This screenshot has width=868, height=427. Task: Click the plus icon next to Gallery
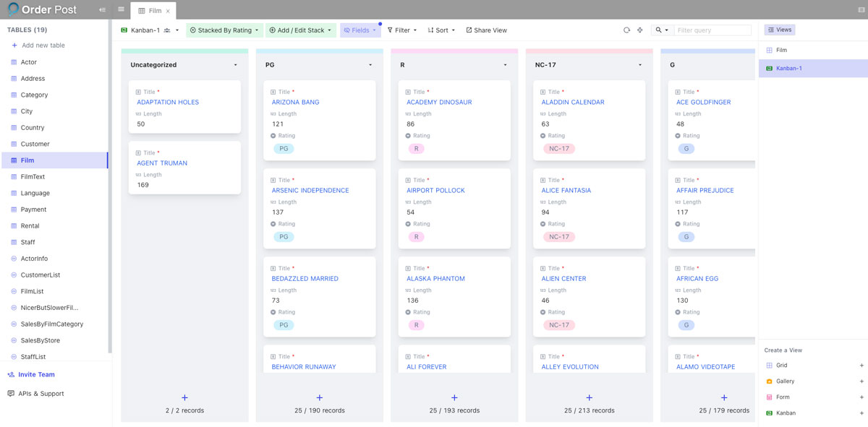pos(861,381)
